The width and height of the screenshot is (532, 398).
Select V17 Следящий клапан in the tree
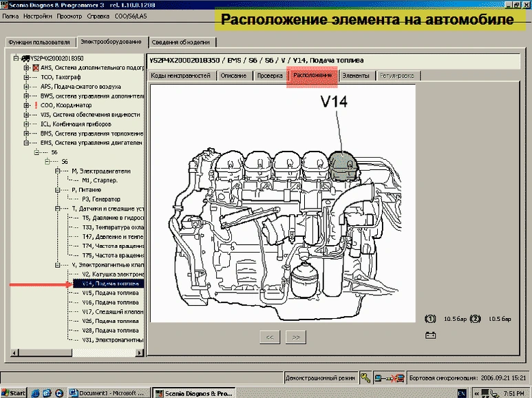[110, 311]
